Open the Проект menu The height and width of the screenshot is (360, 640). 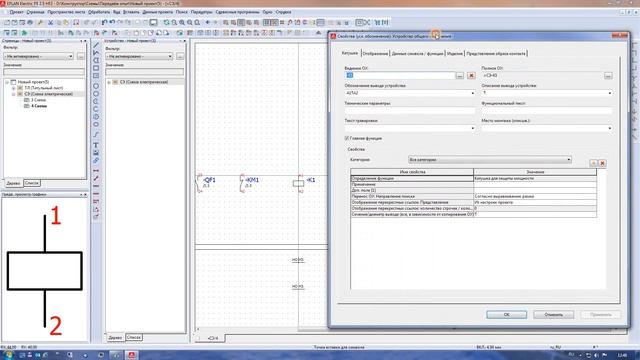[16, 12]
